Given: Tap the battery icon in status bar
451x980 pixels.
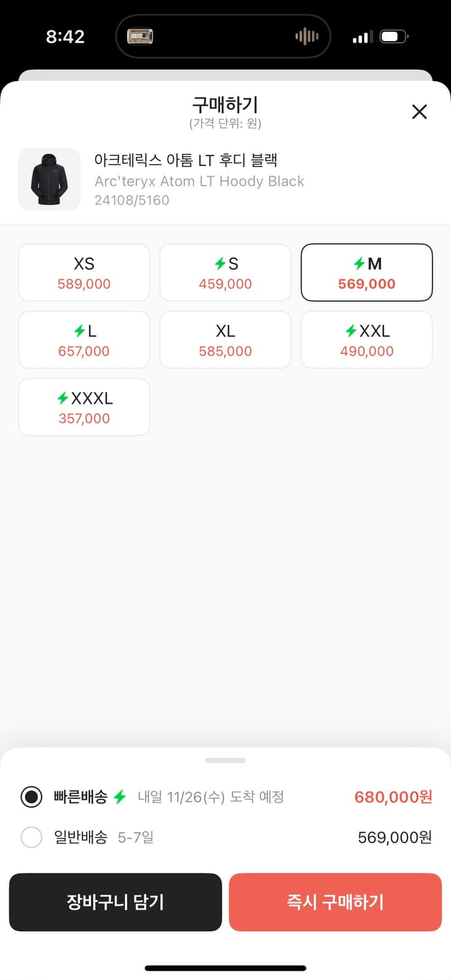Looking at the screenshot, I should click(x=393, y=37).
